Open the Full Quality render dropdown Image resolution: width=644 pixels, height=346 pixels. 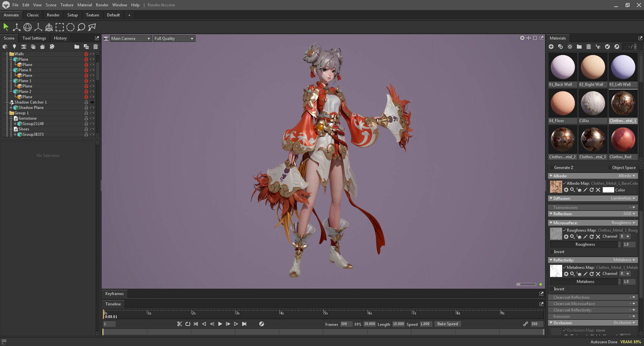[x=174, y=39]
